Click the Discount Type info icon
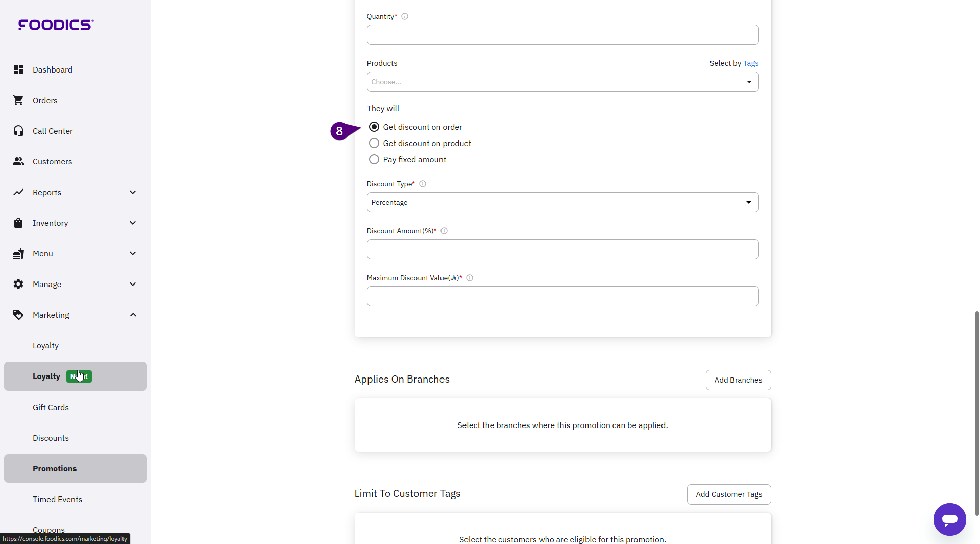Screen dimensions: 980x544 423,184
